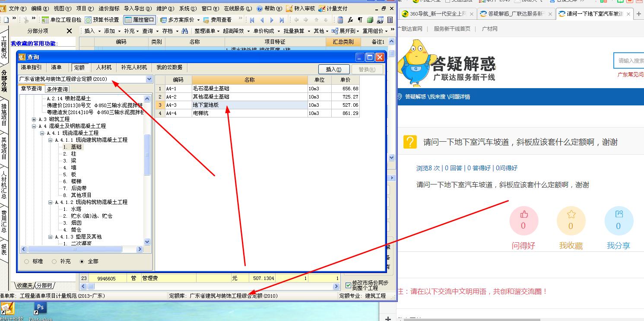Click the new document icon
644x321 pixels.
6,20
